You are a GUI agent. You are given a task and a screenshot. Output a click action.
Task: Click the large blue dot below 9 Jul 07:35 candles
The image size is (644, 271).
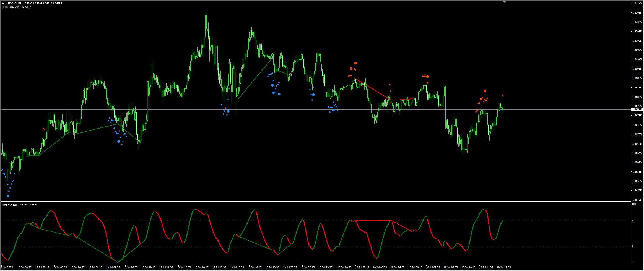119,141
